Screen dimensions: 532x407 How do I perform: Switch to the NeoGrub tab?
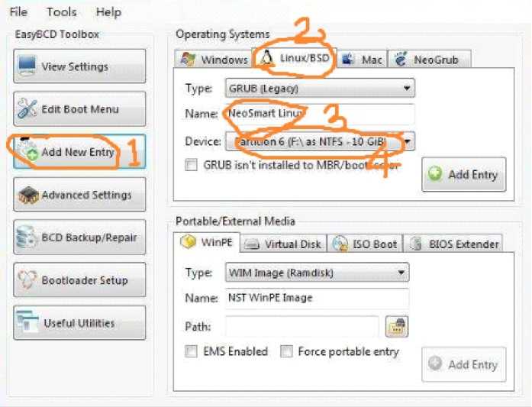point(429,60)
